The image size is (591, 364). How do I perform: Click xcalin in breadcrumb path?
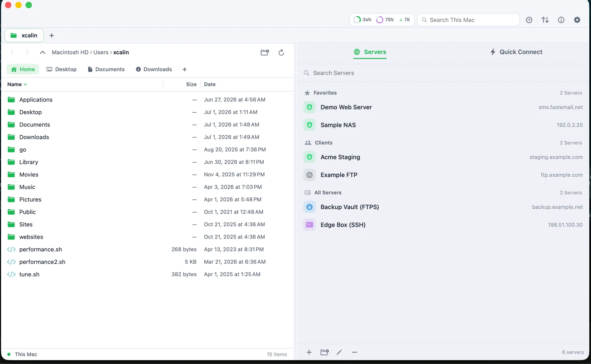coord(121,52)
